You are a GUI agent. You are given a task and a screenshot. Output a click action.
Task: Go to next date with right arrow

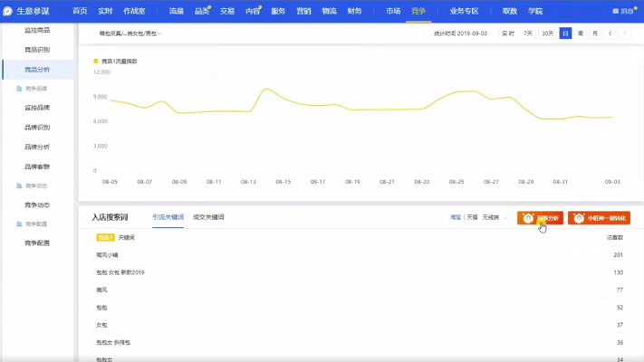tap(624, 33)
